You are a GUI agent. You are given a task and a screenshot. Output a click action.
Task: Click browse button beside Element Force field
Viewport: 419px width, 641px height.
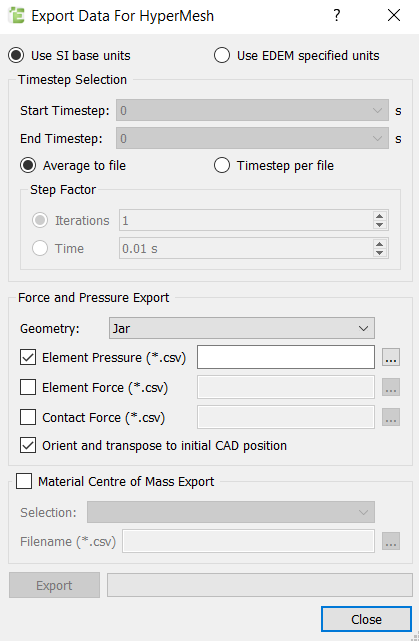point(391,387)
